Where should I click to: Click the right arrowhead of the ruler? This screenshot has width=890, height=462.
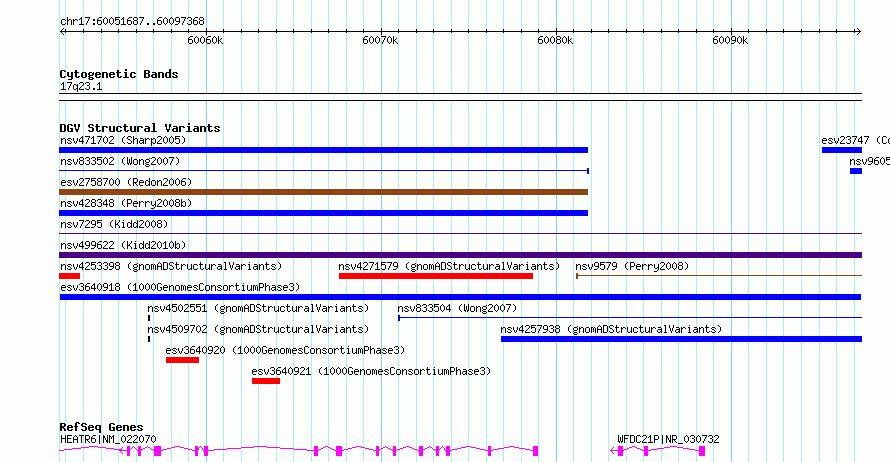click(858, 32)
